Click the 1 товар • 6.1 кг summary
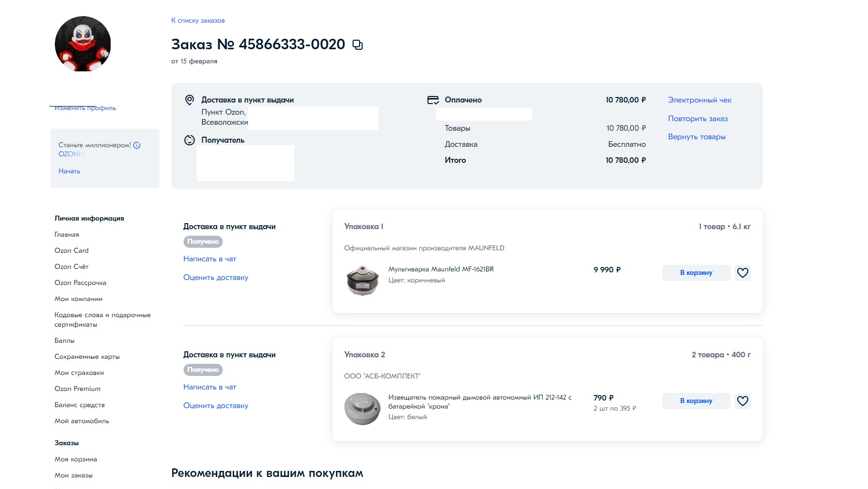The image size is (868, 489). tap(725, 227)
